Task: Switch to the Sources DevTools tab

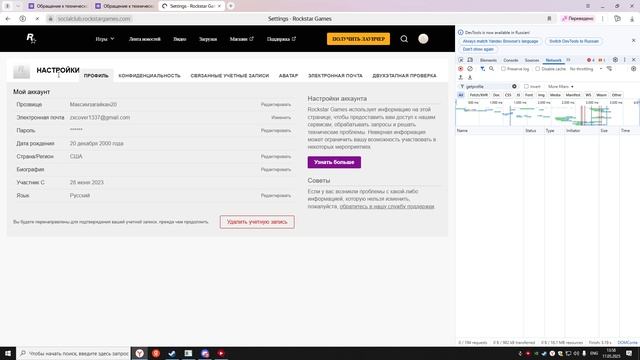Action: [532, 60]
